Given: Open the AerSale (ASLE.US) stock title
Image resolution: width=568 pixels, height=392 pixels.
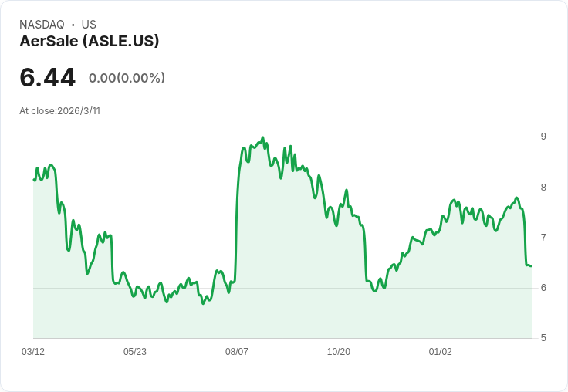Looking at the screenshot, I should click(x=90, y=42).
